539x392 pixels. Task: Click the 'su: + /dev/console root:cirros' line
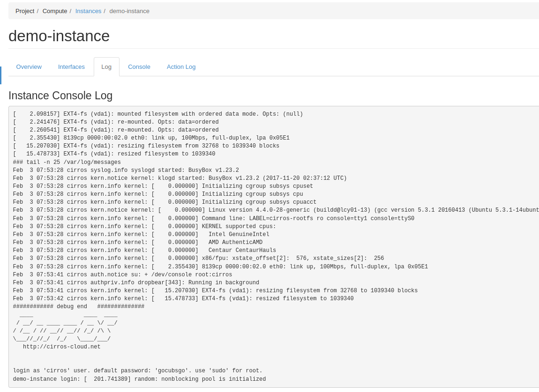122,274
